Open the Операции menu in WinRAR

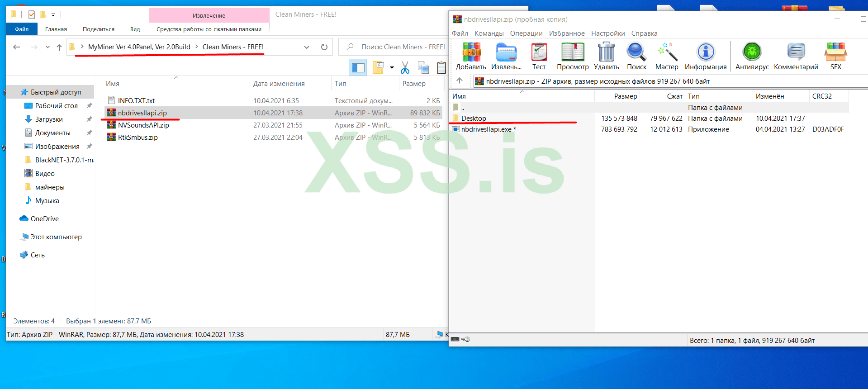526,33
